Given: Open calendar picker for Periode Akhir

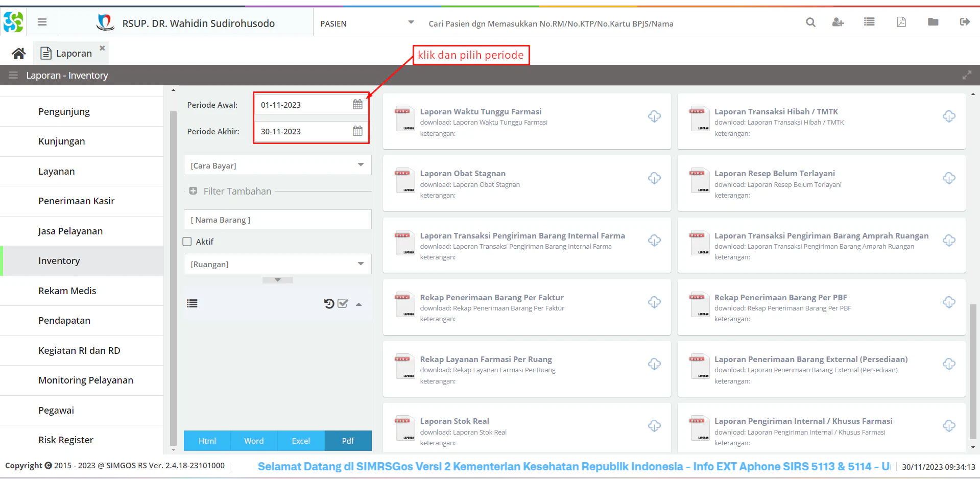Looking at the screenshot, I should 357,131.
